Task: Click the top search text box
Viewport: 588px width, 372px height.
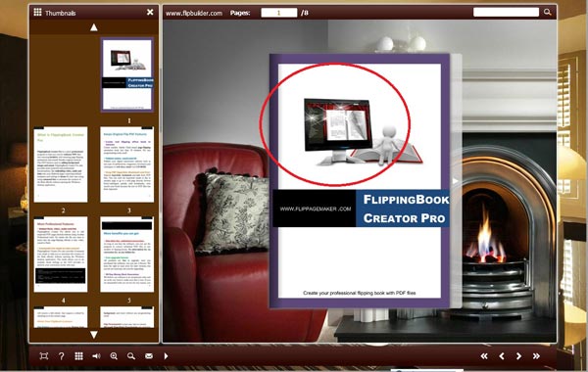Action: 506,13
